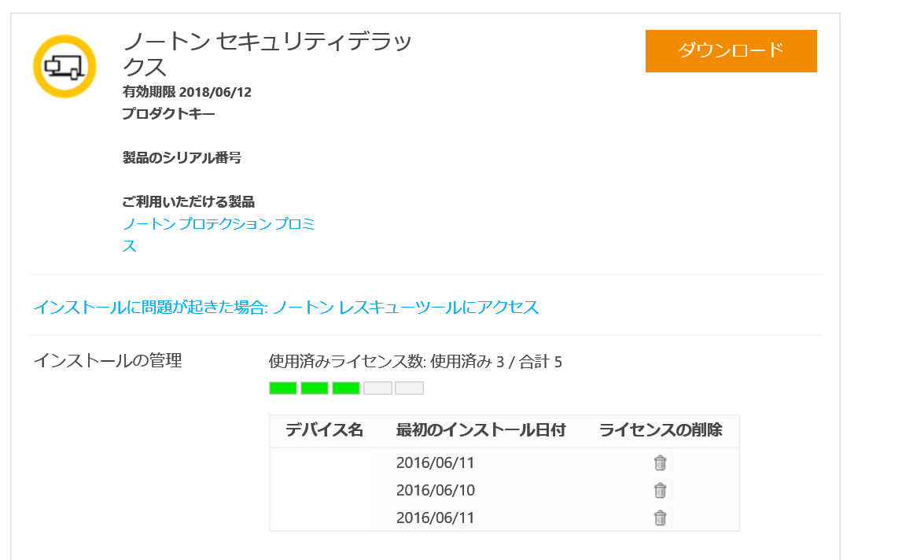
Task: Click the インストールの管理 section label
Action: coord(107,361)
